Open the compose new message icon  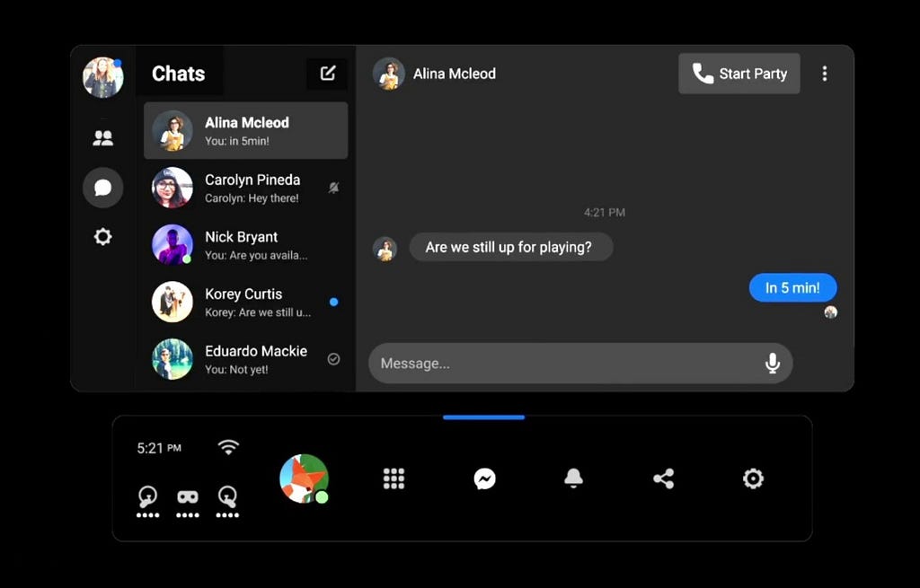(x=327, y=74)
